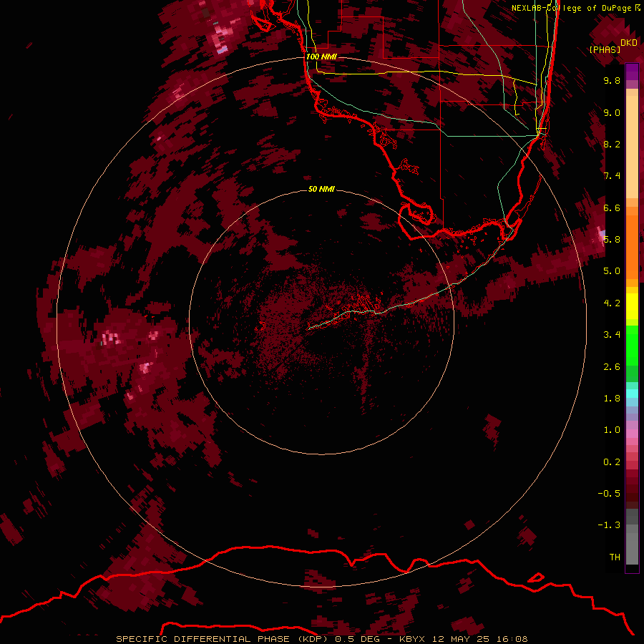
Task: Click the 3.4 value on color scale
Action: (x=612, y=335)
